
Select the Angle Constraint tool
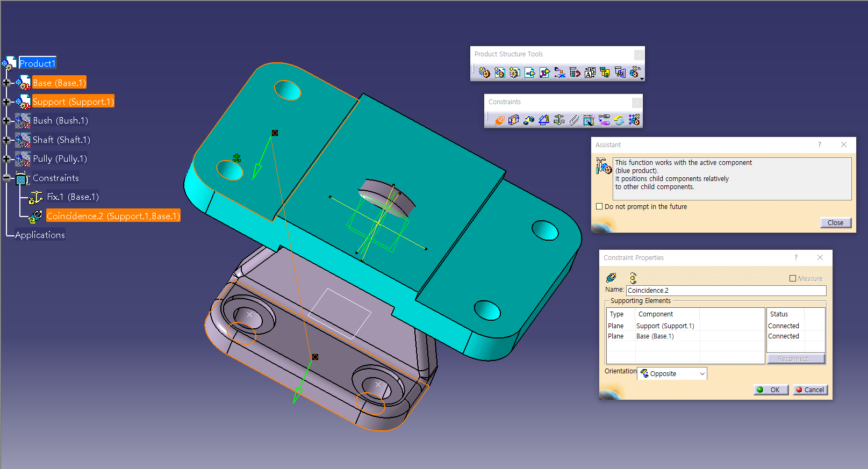(x=544, y=120)
